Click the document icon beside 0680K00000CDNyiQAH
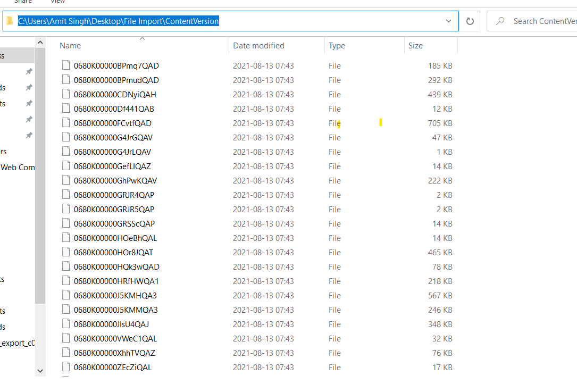 tap(66, 94)
